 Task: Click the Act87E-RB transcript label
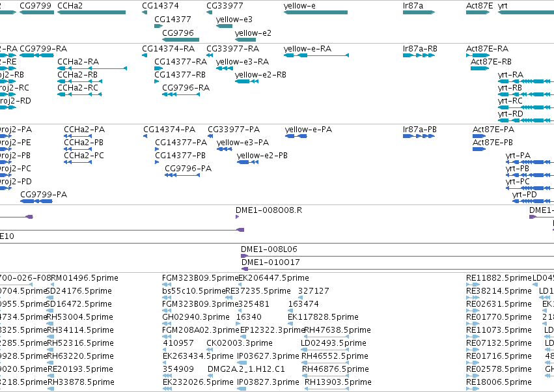(491, 61)
